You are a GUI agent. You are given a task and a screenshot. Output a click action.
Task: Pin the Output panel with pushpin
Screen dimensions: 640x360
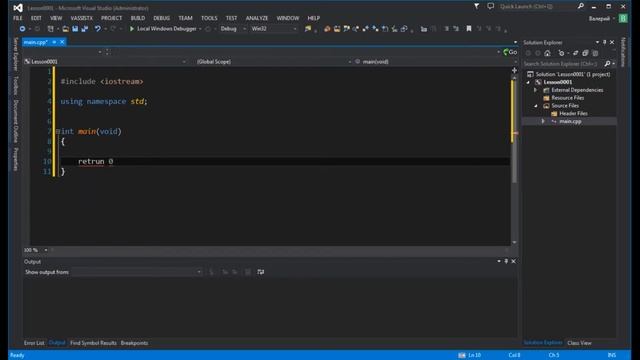point(506,261)
